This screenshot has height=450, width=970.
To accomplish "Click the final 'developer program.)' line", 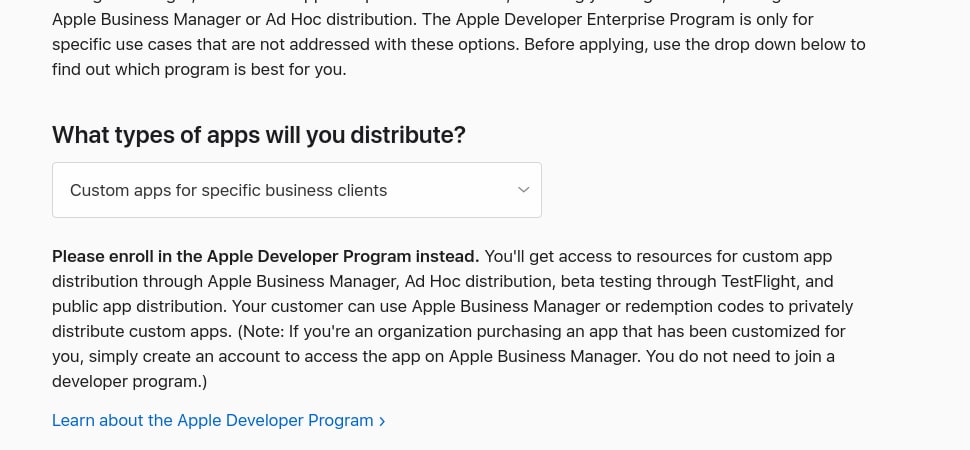I will [x=129, y=381].
